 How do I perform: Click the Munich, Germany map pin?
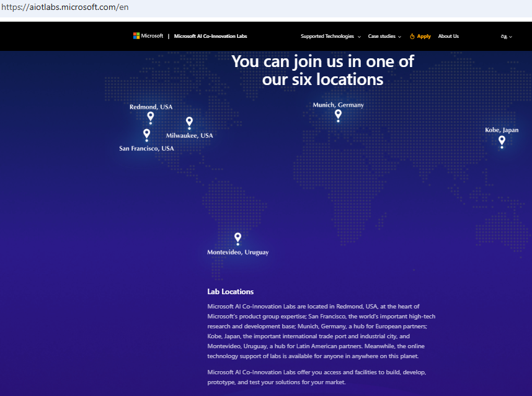tap(338, 115)
